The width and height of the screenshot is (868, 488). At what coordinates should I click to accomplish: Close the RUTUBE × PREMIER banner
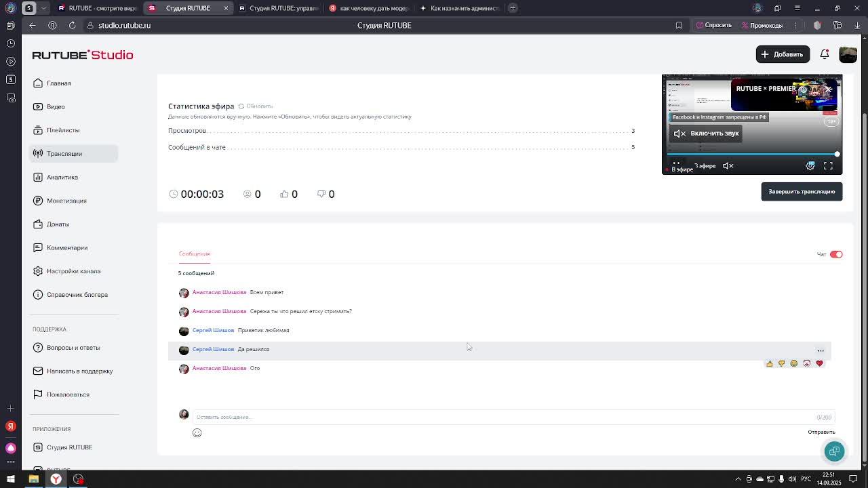(x=829, y=89)
